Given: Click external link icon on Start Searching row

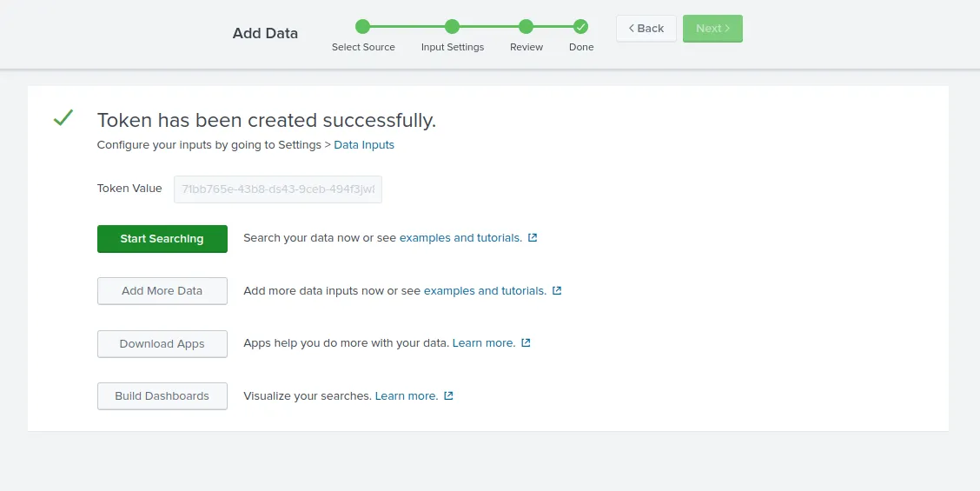Looking at the screenshot, I should 533,238.
